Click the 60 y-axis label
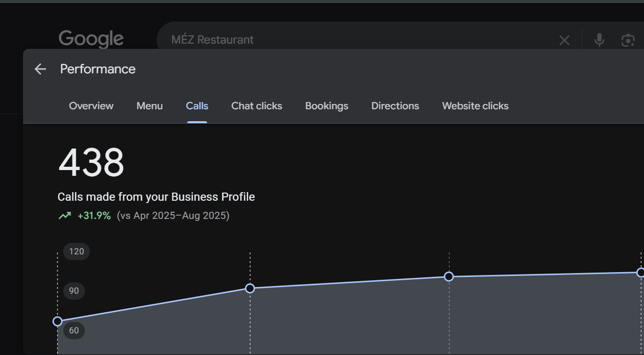The height and width of the screenshot is (355, 644). 74,330
